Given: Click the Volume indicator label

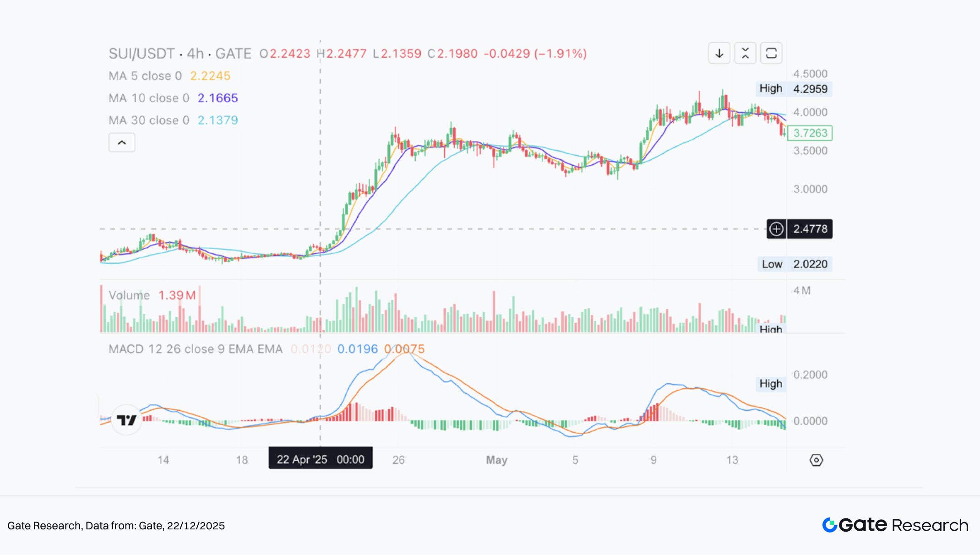Looking at the screenshot, I should 129,295.
